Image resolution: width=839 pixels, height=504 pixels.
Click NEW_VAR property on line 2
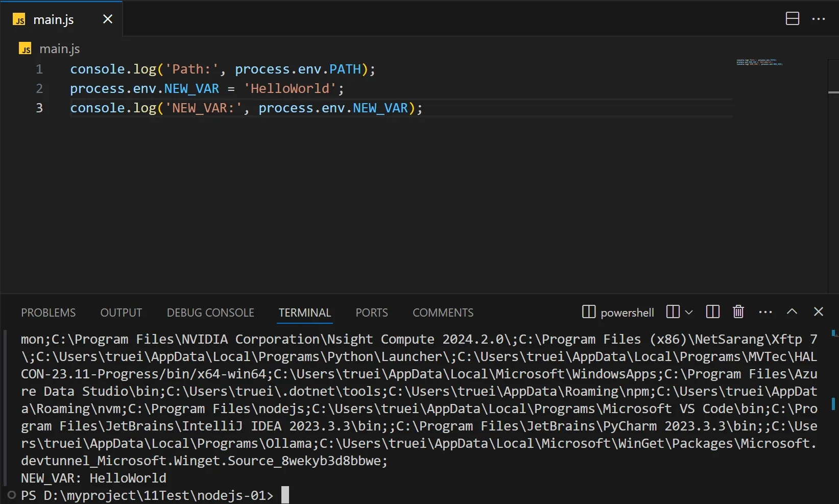pos(191,89)
